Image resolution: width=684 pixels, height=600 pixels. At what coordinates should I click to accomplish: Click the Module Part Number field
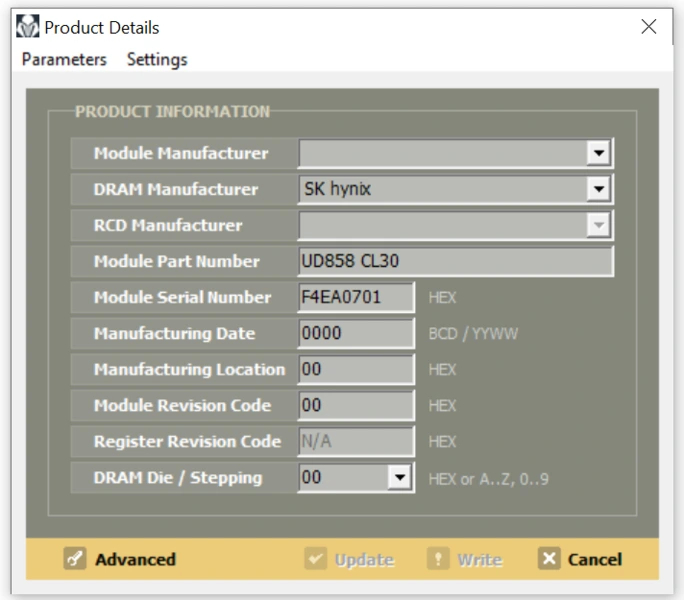point(455,262)
